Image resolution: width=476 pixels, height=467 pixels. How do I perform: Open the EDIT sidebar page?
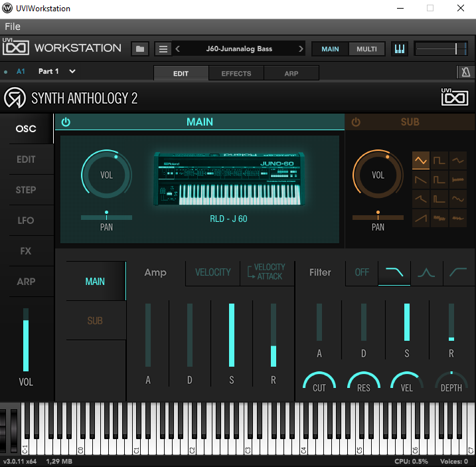27,159
